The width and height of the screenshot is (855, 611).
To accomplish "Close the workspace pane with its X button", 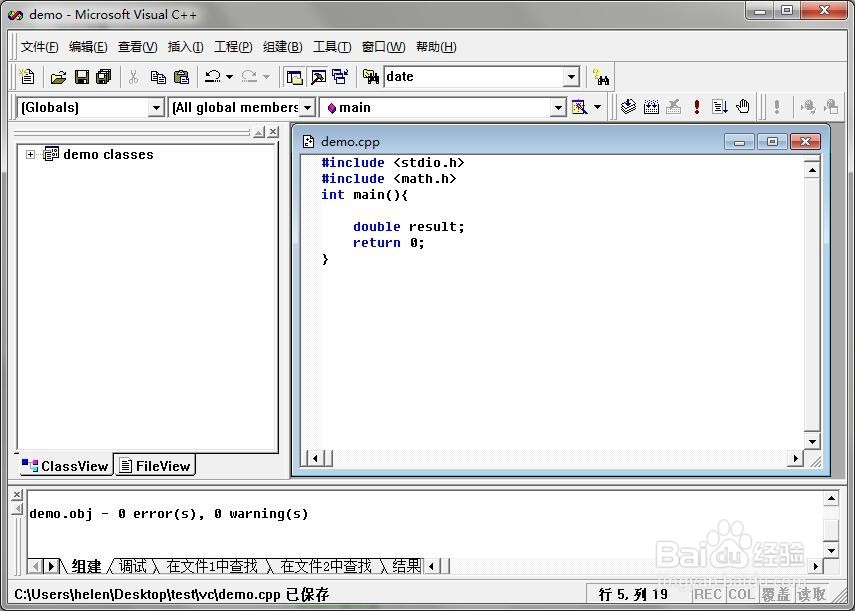I will 273,132.
